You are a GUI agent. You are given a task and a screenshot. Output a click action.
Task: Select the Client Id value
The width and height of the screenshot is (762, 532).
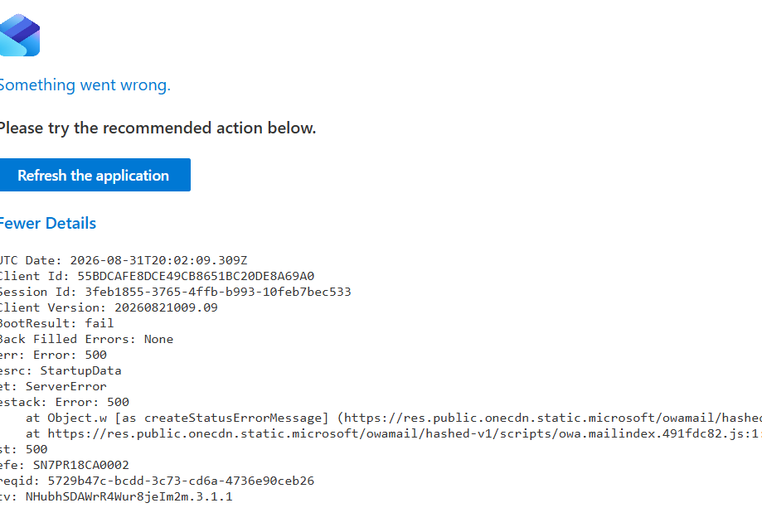point(196,276)
